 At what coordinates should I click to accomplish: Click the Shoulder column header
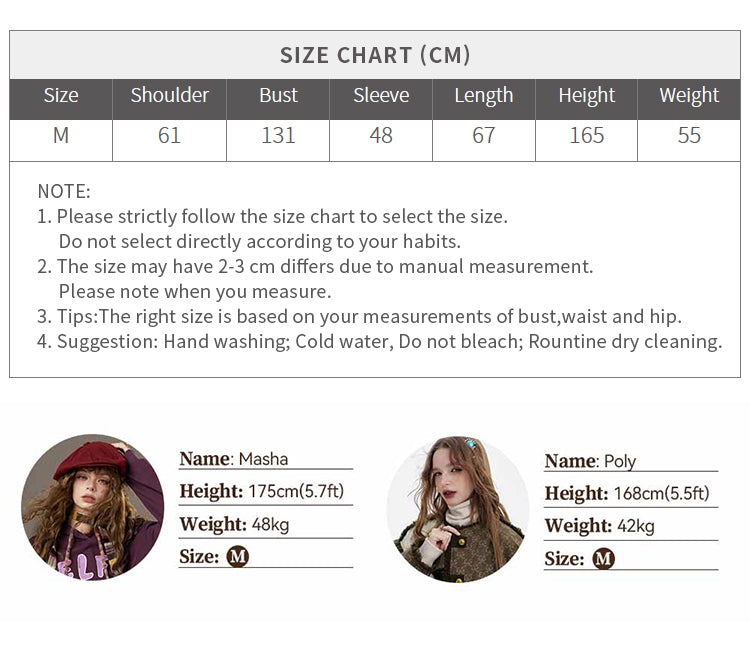point(169,95)
